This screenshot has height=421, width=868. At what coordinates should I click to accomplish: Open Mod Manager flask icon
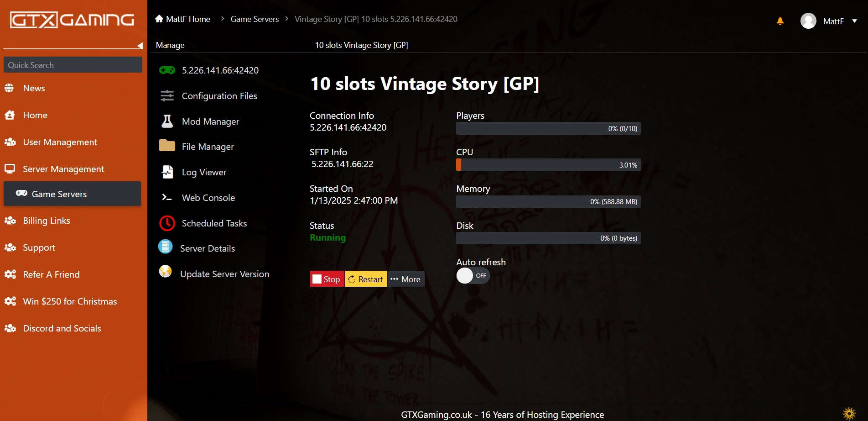pos(167,121)
